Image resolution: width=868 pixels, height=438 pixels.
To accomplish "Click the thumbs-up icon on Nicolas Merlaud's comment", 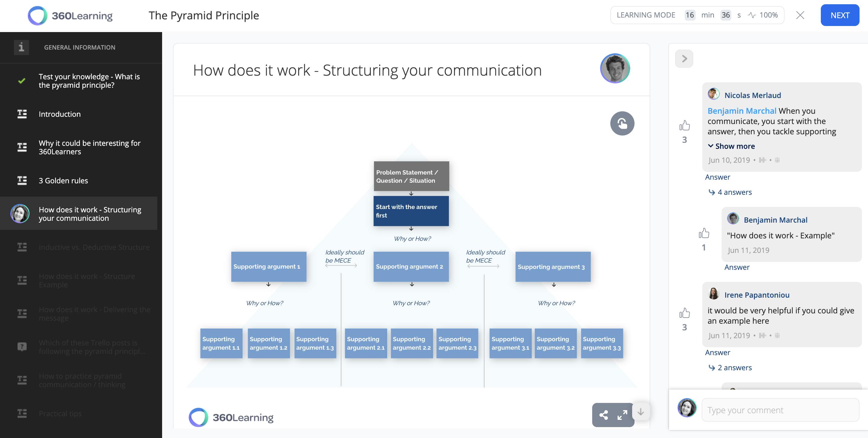I will pos(685,125).
